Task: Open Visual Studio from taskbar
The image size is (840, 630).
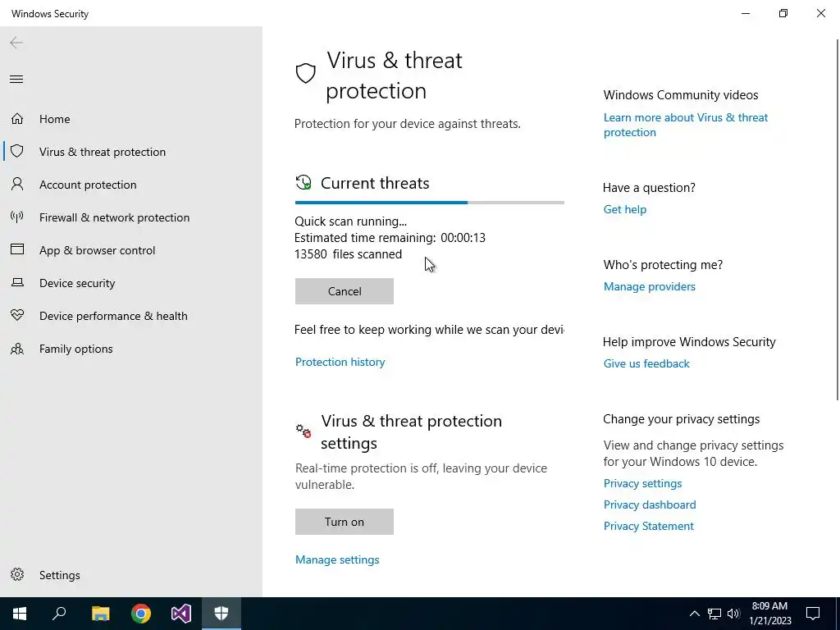Action: point(181,614)
